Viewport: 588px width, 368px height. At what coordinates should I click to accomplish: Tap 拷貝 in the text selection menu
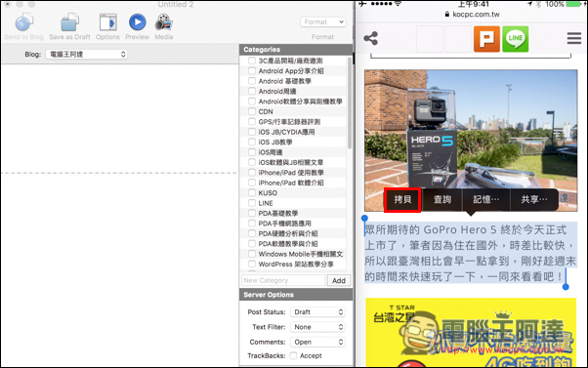point(402,200)
